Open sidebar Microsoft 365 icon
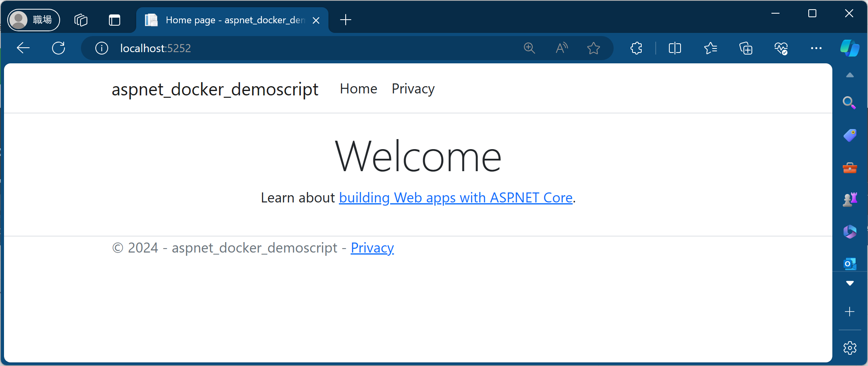 [850, 232]
